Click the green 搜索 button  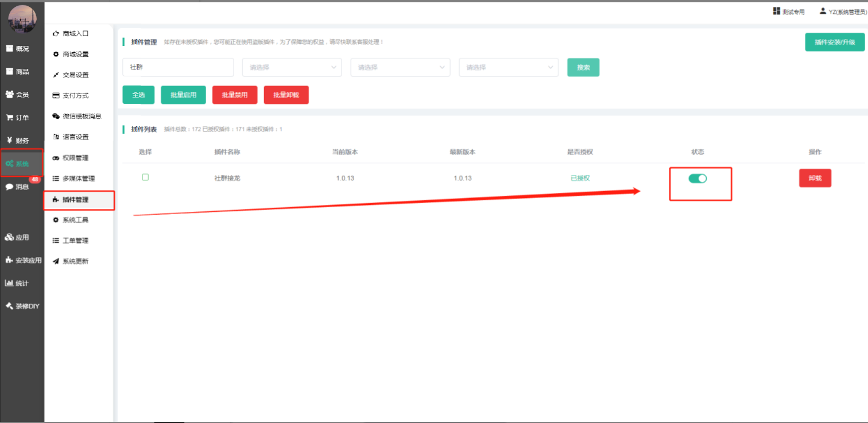tap(583, 67)
